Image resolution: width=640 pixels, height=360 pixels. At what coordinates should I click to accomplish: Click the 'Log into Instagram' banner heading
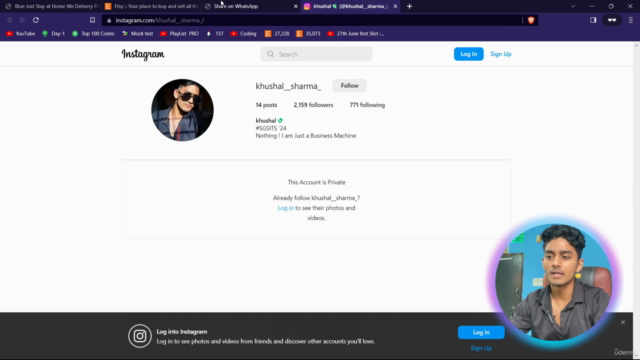(x=182, y=332)
